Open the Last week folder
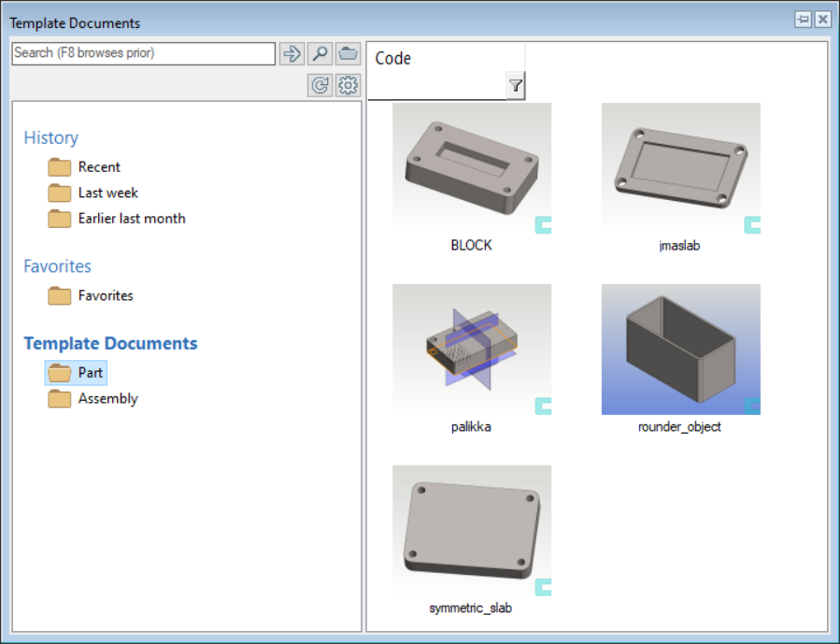840x644 pixels. tap(107, 193)
